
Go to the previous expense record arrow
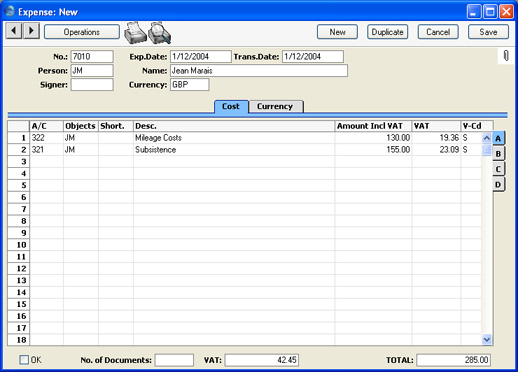[14, 31]
